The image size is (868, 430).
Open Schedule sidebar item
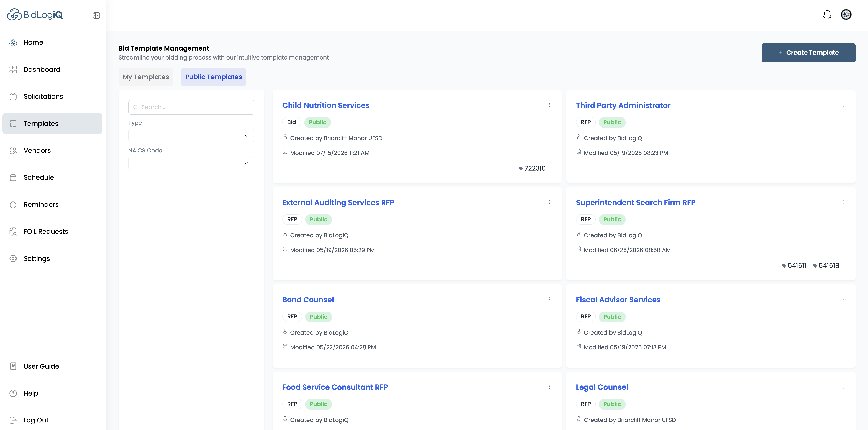[52, 177]
